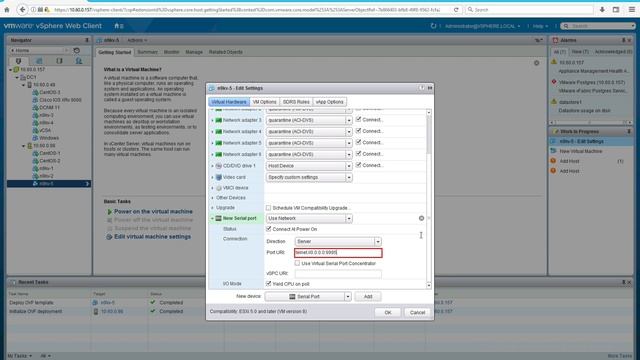Pin the Navigator panel
This screenshot has width=640, height=360.
tap(87, 40)
